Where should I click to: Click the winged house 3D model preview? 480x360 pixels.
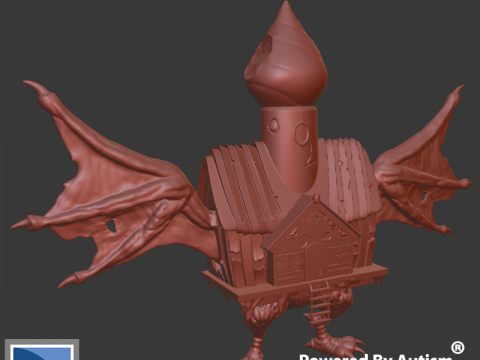242,180
